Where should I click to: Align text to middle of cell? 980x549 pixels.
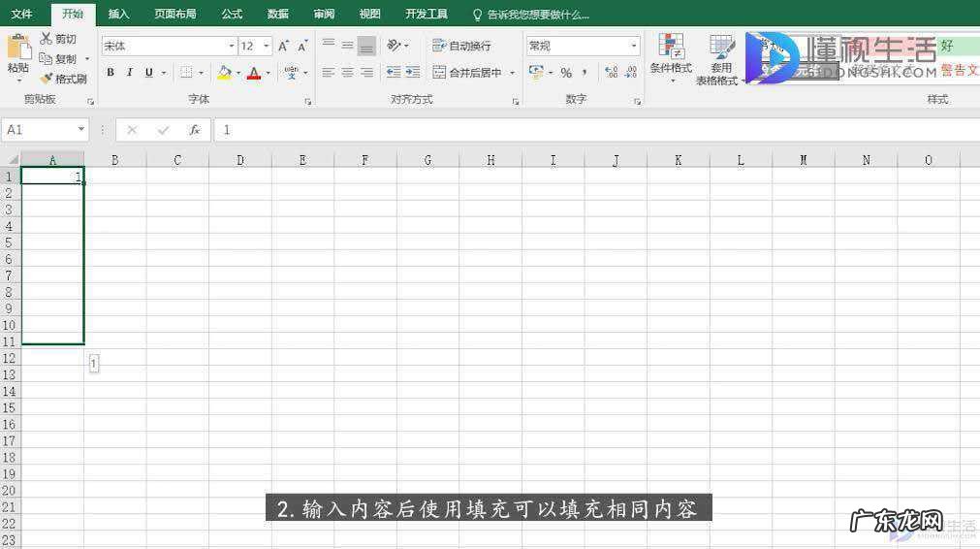pyautogui.click(x=347, y=45)
